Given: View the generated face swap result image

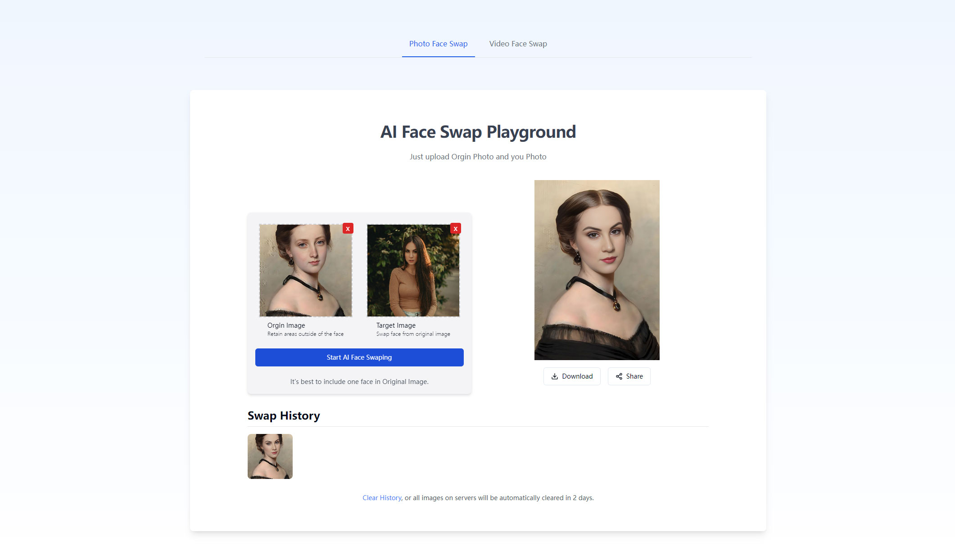Looking at the screenshot, I should tap(597, 269).
